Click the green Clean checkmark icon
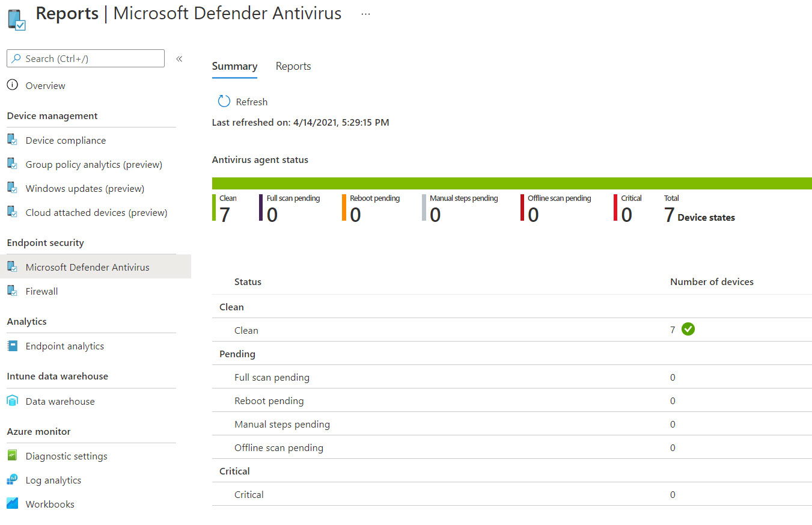Screen dimensions: 812x525 688,329
